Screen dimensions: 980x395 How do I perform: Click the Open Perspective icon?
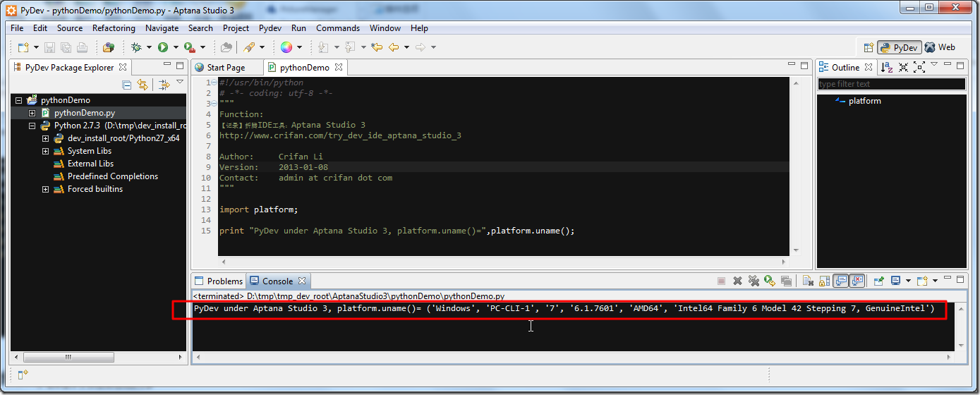[869, 47]
